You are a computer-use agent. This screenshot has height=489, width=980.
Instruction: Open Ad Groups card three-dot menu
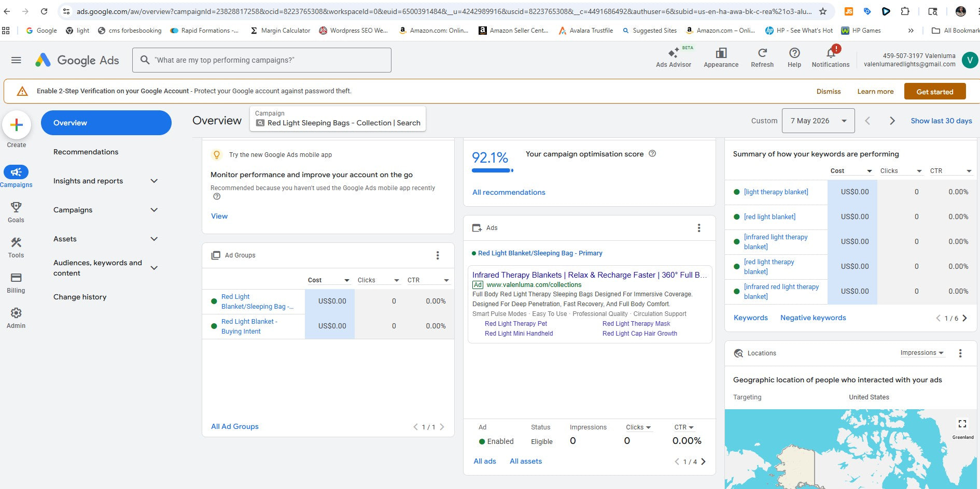click(438, 255)
